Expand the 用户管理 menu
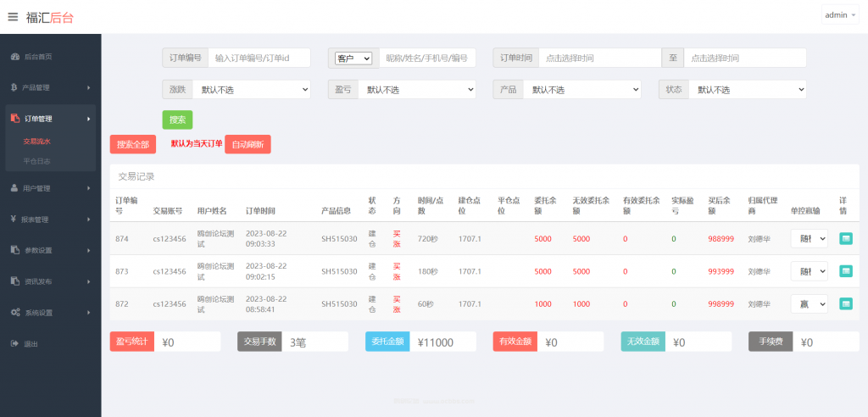 click(x=50, y=188)
